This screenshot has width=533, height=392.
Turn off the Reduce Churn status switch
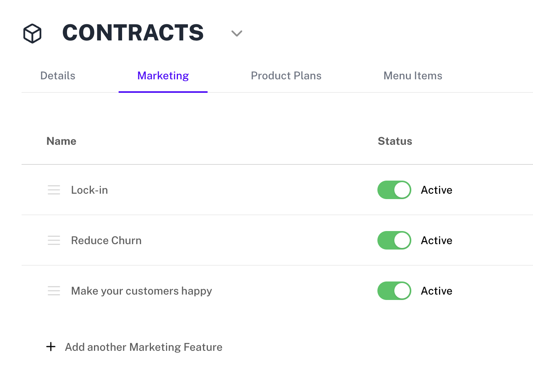click(394, 240)
